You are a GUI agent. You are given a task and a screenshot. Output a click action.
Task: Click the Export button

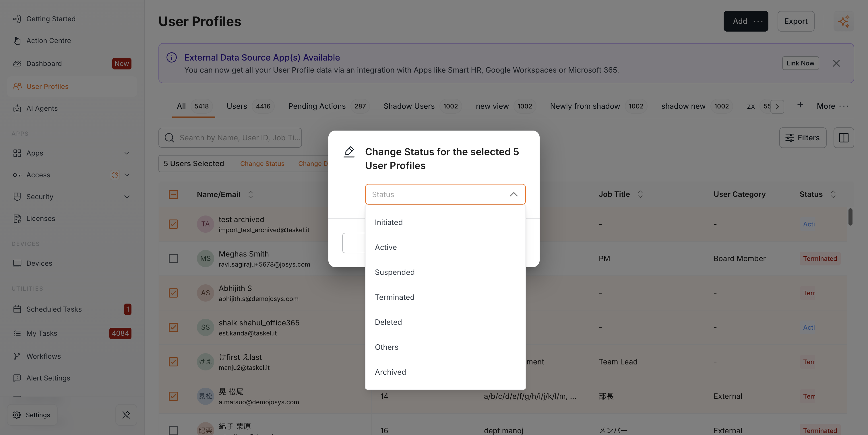[x=796, y=21]
